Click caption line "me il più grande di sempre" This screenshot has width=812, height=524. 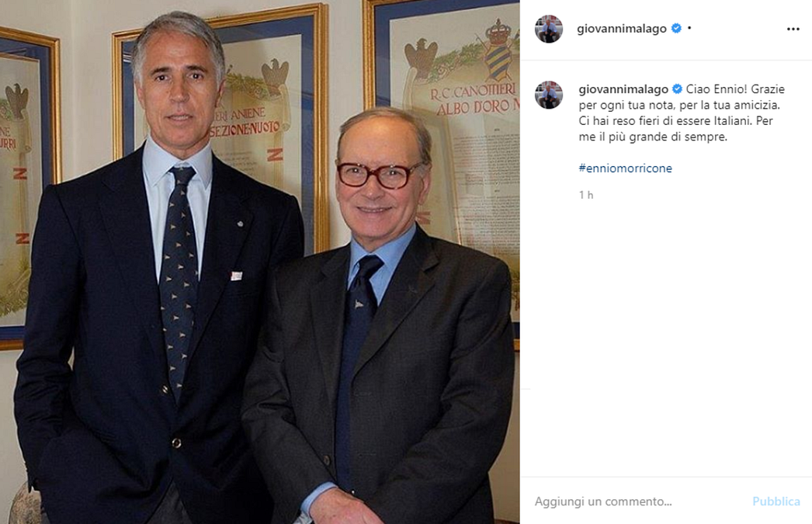pyautogui.click(x=653, y=137)
